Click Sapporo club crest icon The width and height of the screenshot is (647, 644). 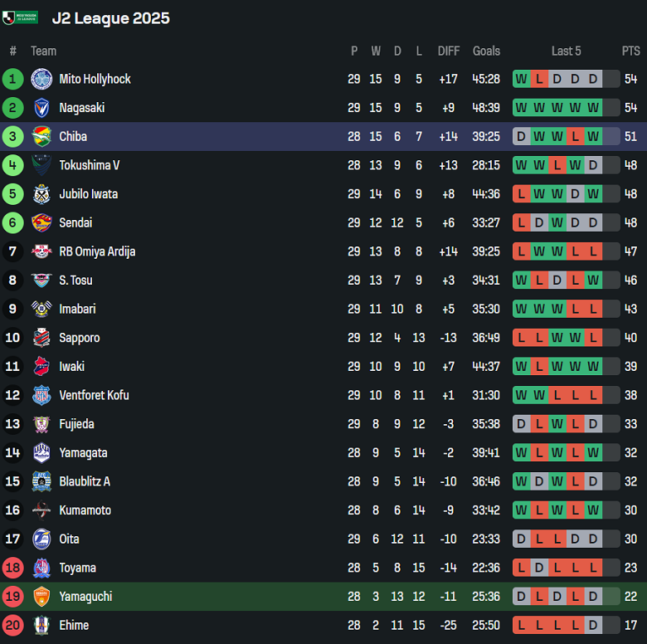tap(41, 338)
